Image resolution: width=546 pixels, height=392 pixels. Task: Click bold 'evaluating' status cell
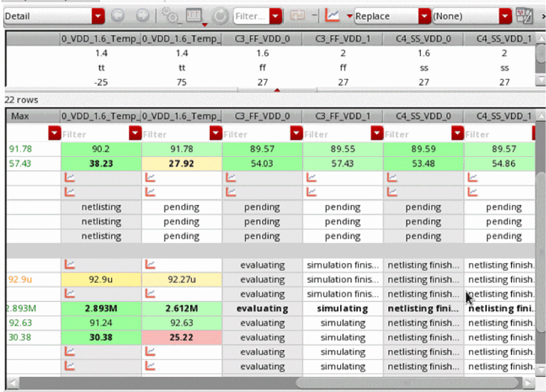click(262, 308)
